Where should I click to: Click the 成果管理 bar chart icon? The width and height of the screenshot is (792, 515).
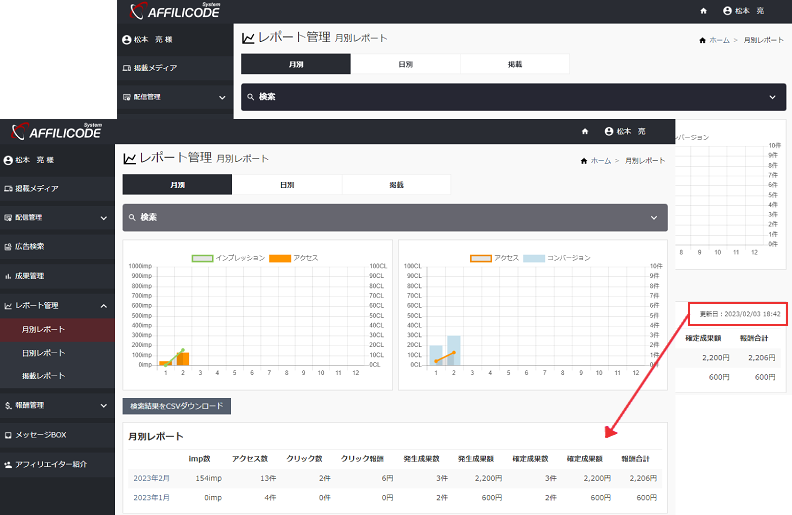pos(8,275)
